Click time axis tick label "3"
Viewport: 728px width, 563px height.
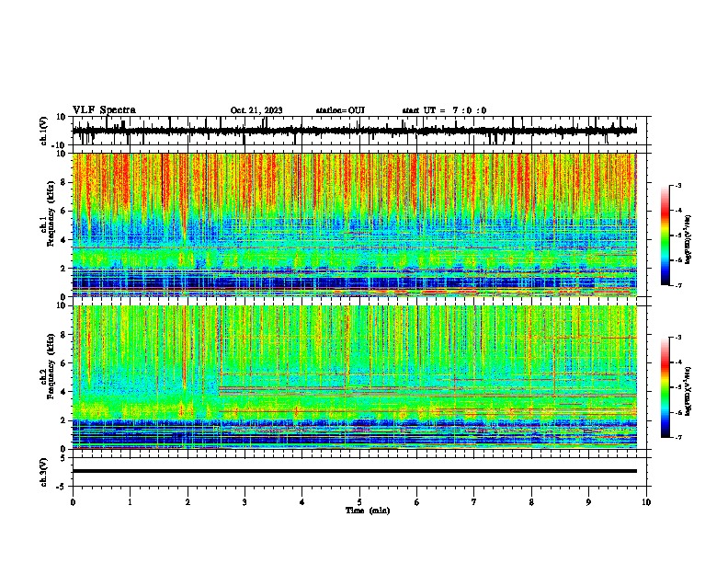click(245, 502)
